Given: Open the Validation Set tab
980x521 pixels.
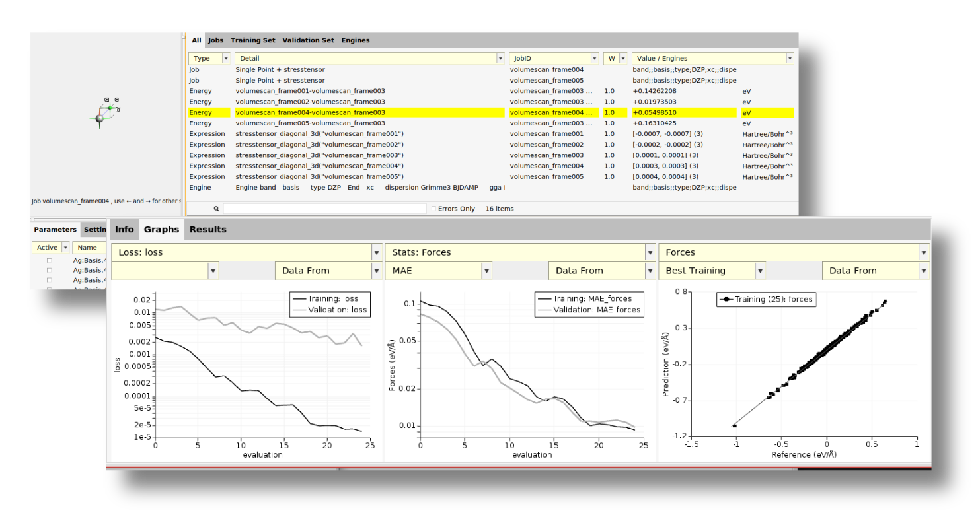Looking at the screenshot, I should (308, 40).
